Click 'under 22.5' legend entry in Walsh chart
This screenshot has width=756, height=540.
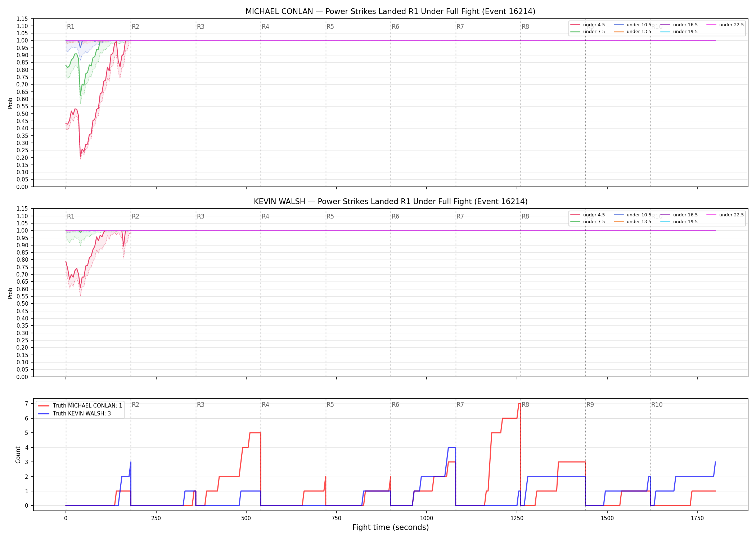pyautogui.click(x=725, y=215)
